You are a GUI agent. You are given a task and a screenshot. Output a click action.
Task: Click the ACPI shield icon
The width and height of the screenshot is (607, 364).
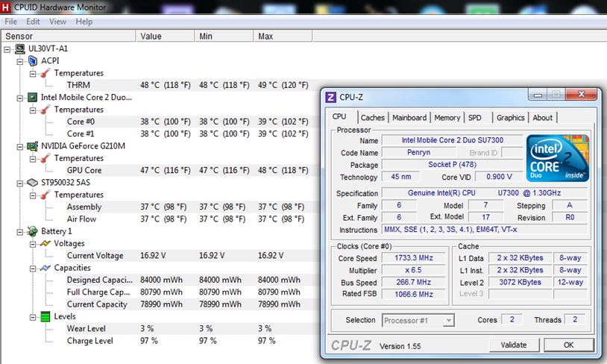[33, 61]
